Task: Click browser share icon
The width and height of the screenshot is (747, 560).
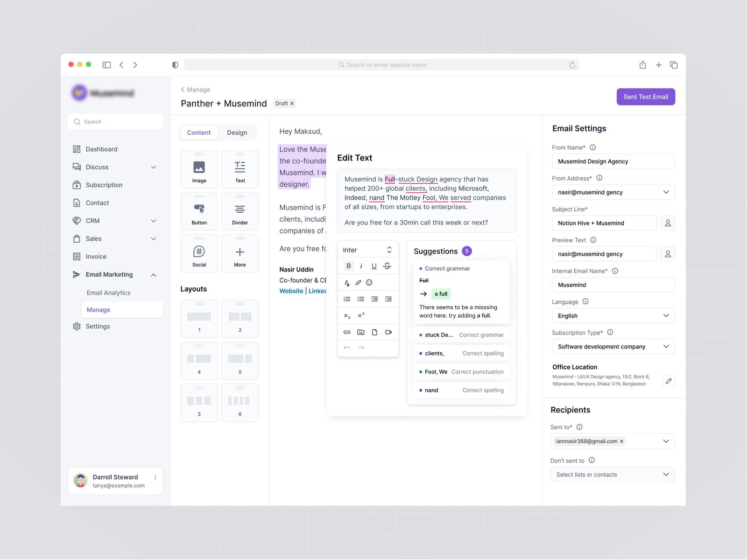Action: tap(643, 65)
